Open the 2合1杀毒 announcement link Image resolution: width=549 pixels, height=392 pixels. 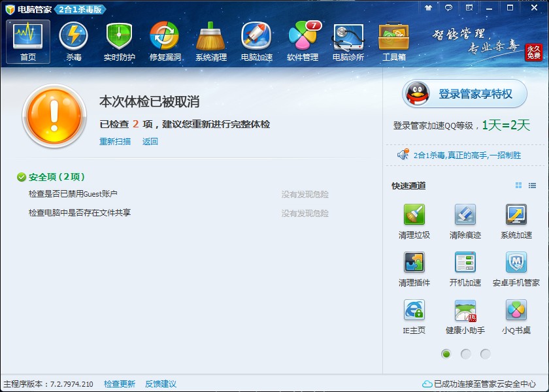(467, 155)
